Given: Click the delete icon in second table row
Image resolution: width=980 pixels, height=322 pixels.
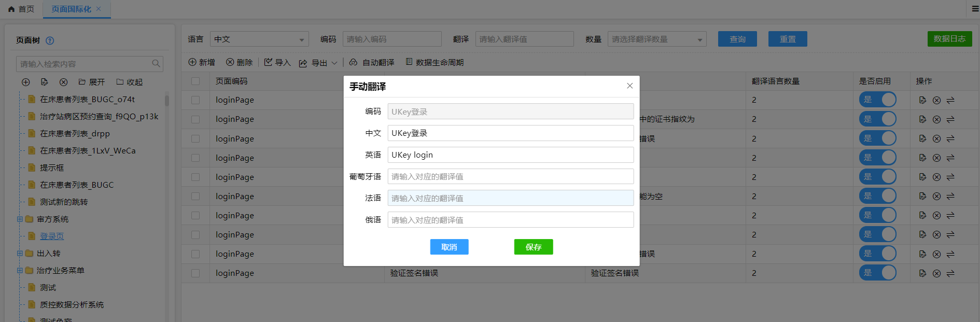Looking at the screenshot, I should click(936, 119).
